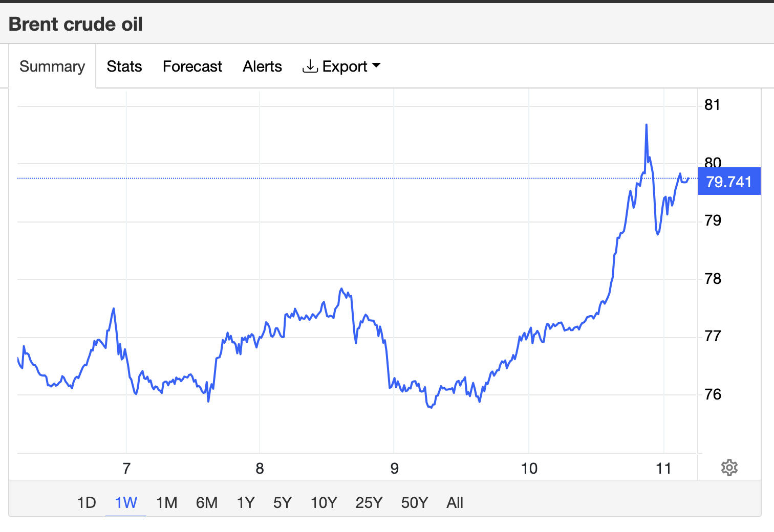Viewport: 774px width, 532px height.
Task: Open the chart settings gear icon
Action: click(729, 468)
